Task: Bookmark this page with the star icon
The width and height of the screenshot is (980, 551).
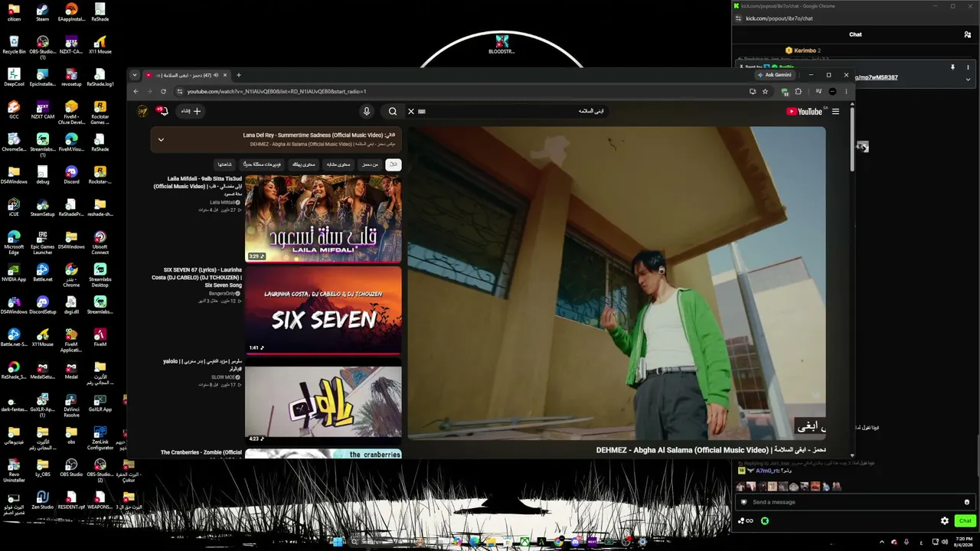Action: (765, 91)
